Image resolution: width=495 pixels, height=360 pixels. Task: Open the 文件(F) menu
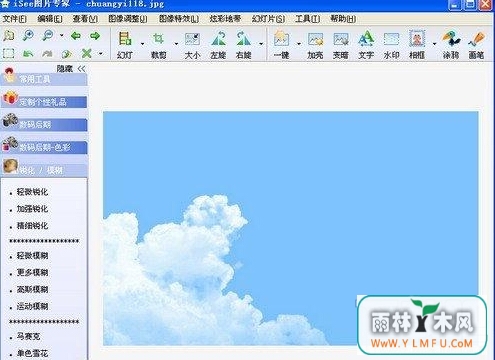[15, 19]
